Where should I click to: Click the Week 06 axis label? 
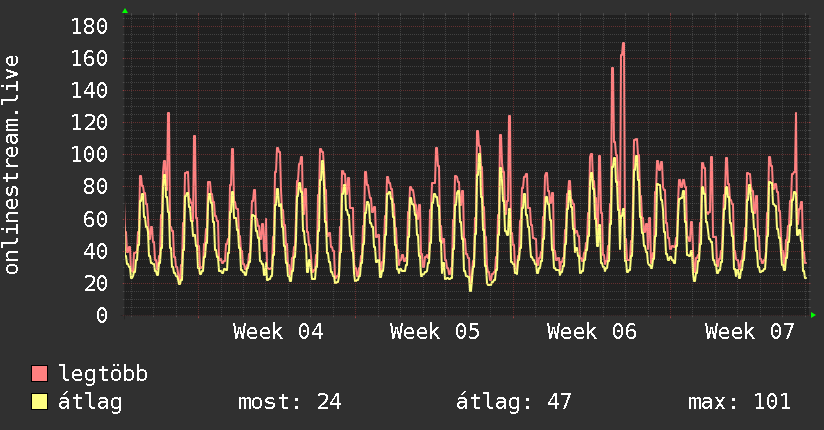[x=592, y=332]
